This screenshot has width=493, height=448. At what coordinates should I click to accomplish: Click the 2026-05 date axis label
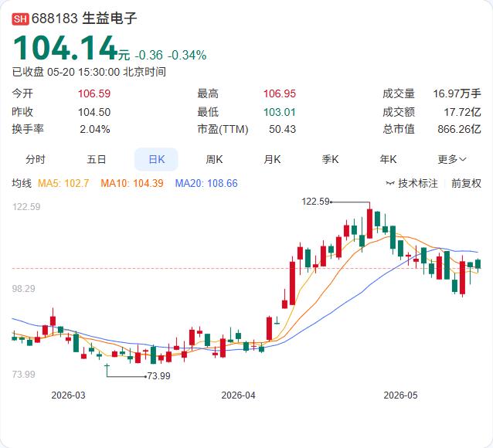pyautogui.click(x=400, y=395)
